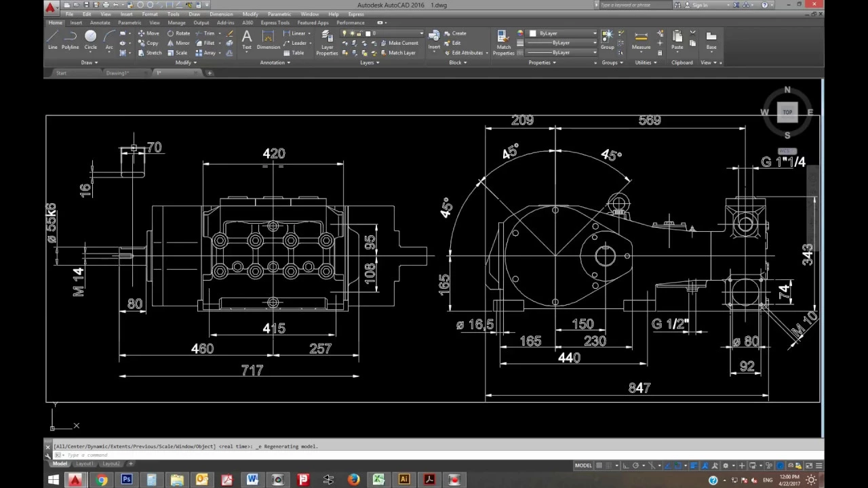Expand the Draw panel dropdown

(x=90, y=62)
